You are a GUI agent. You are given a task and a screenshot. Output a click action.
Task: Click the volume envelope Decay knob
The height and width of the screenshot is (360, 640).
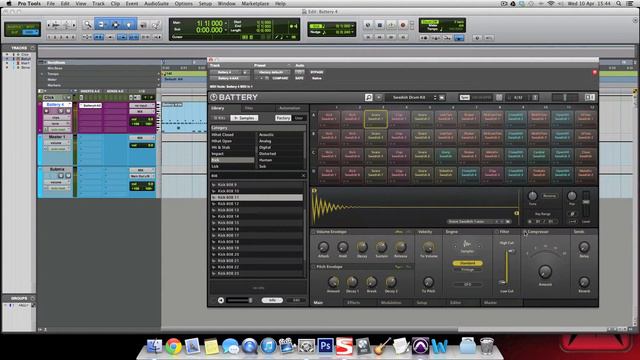pyautogui.click(x=362, y=247)
